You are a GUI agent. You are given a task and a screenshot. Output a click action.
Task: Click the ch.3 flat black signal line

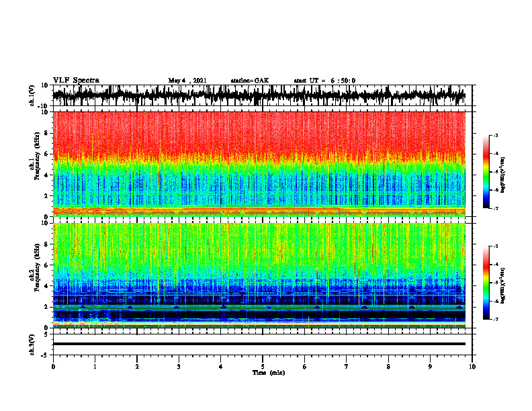tap(259, 344)
